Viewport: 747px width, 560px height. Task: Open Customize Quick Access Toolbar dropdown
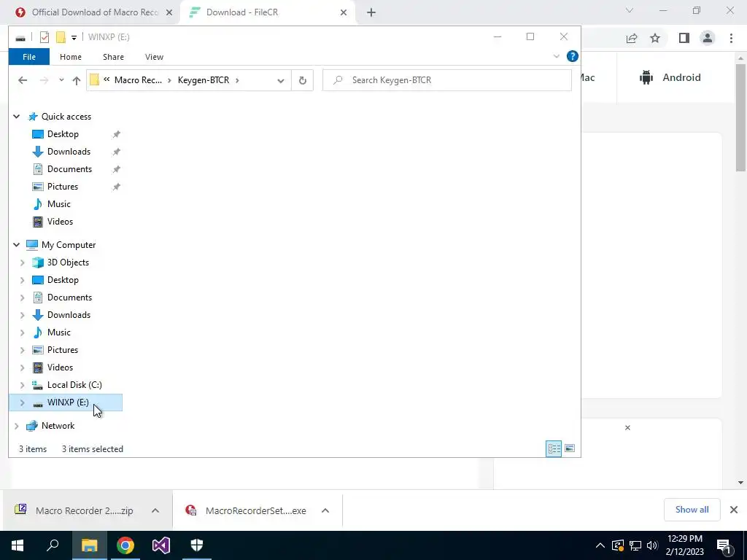[74, 37]
